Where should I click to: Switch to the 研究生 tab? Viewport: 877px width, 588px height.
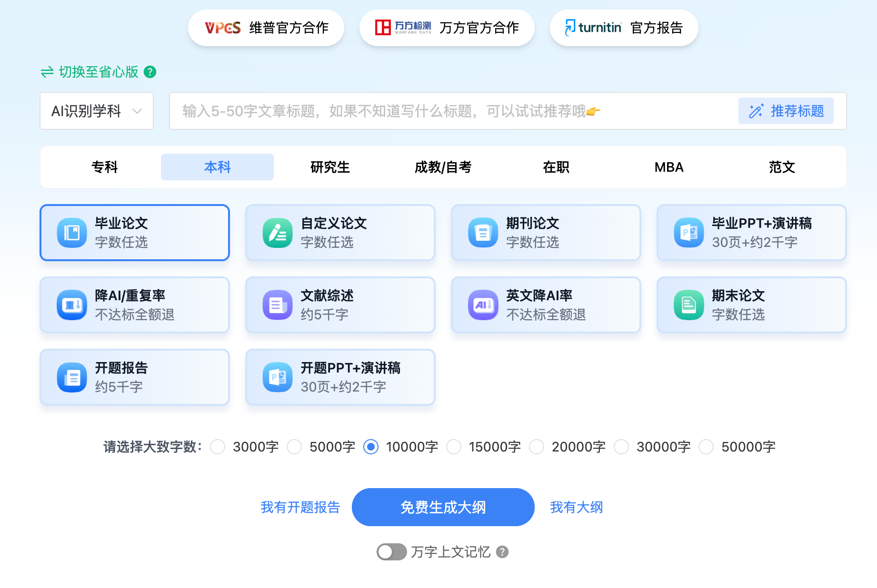330,167
